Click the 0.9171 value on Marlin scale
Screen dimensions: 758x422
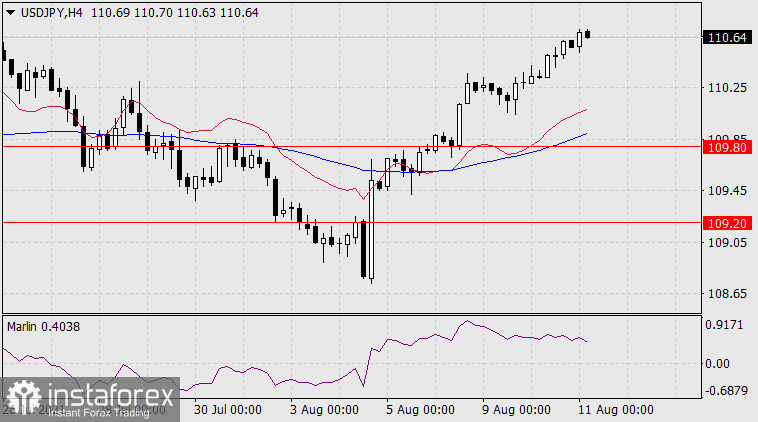(x=726, y=326)
